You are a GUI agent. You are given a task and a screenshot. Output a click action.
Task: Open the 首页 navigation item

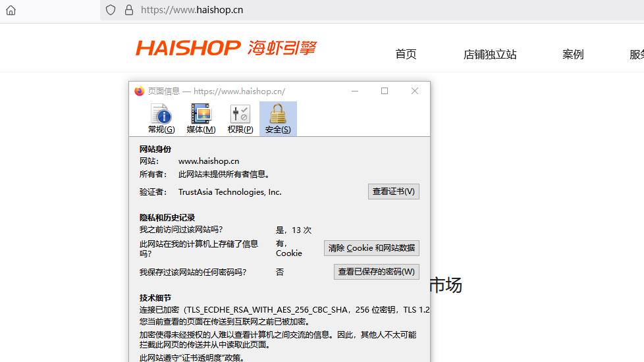coord(406,54)
